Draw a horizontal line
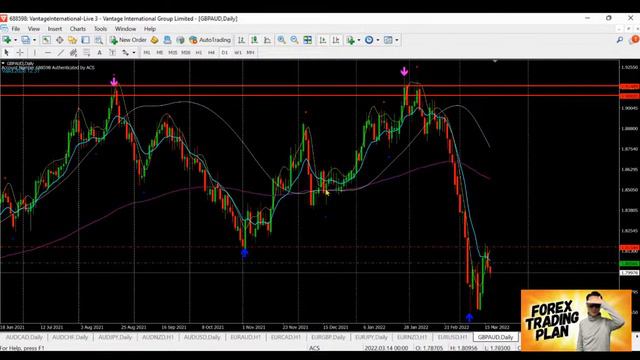Viewport: 640px width, 360px height. point(48,53)
